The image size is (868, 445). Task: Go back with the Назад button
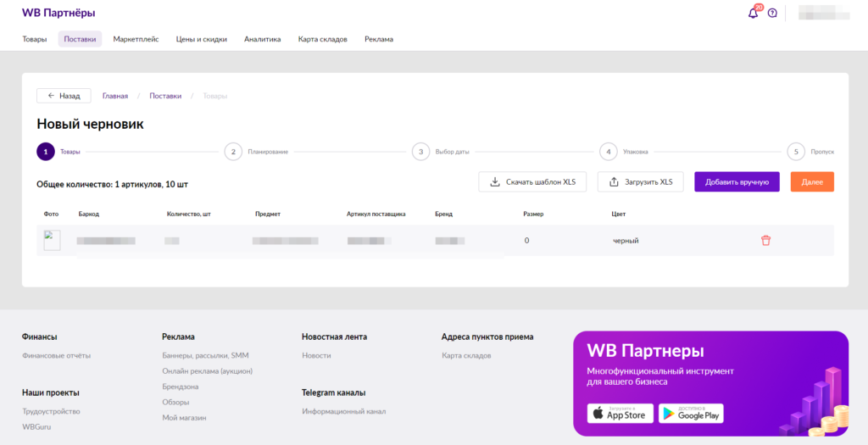tap(64, 96)
